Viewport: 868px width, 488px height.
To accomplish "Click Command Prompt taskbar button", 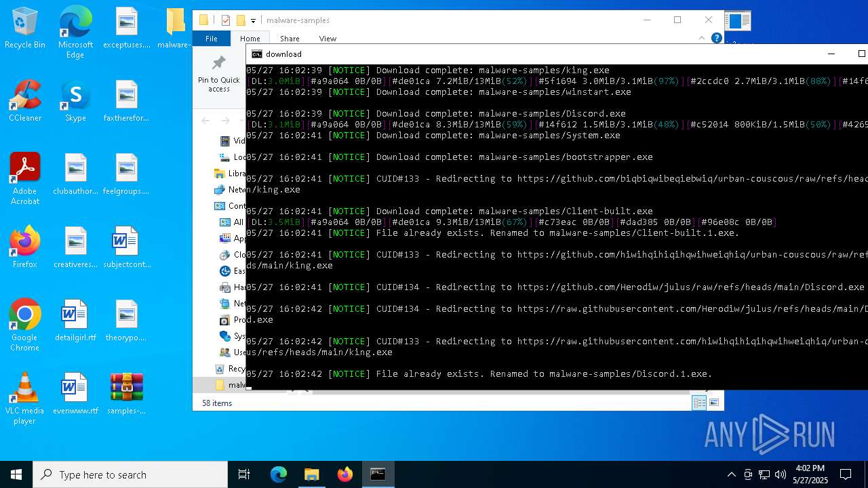I will [378, 474].
